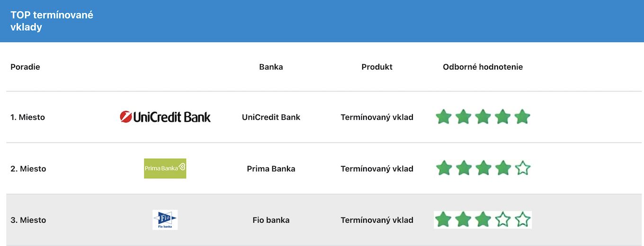Click Fio banka's empty fourth star
644x246 pixels.
(502, 219)
